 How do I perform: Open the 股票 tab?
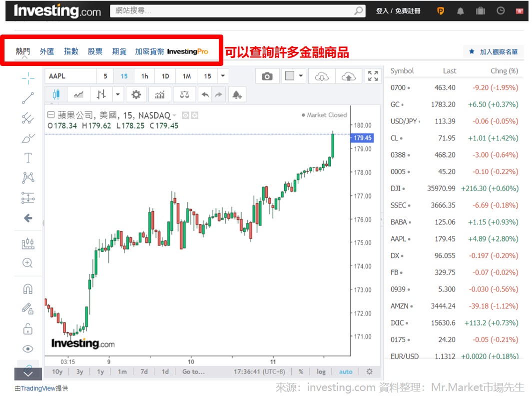[x=95, y=51]
